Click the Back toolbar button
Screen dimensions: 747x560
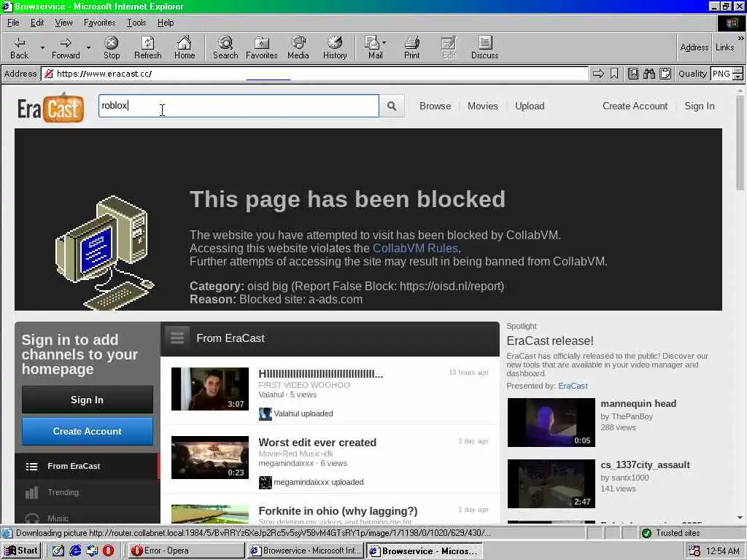pos(19,47)
